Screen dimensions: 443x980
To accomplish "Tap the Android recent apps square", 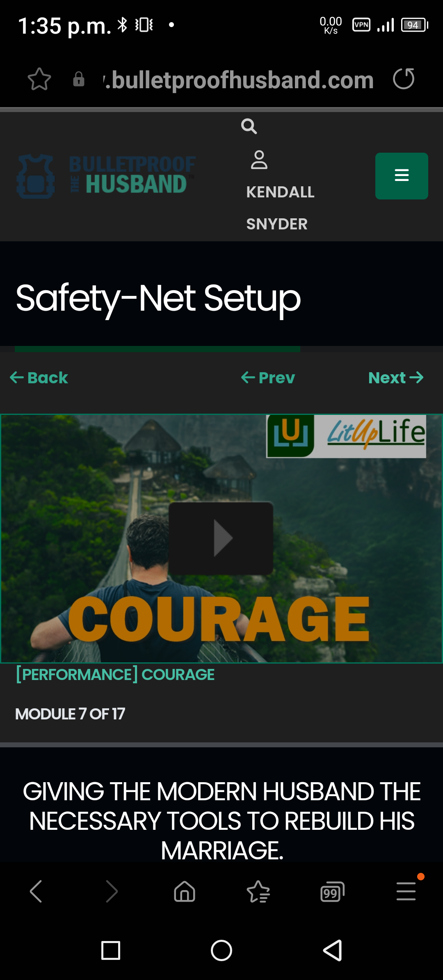I will pos(111,950).
